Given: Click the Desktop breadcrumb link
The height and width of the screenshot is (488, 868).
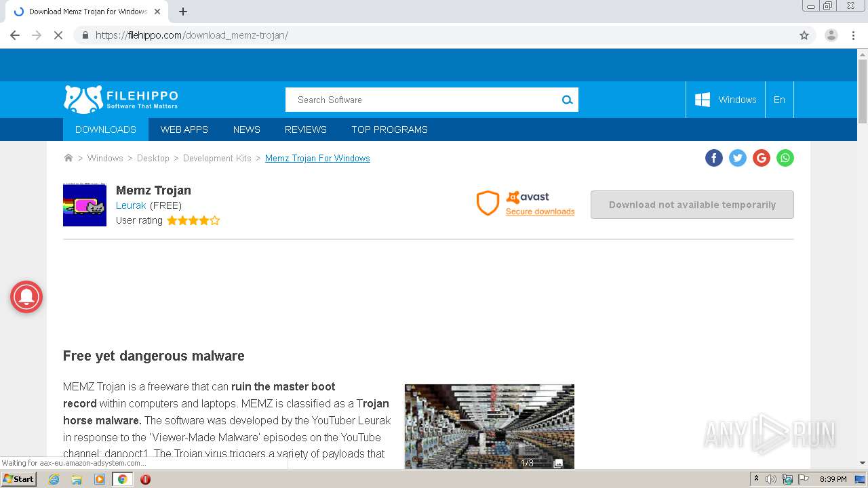Looking at the screenshot, I should pos(153,158).
